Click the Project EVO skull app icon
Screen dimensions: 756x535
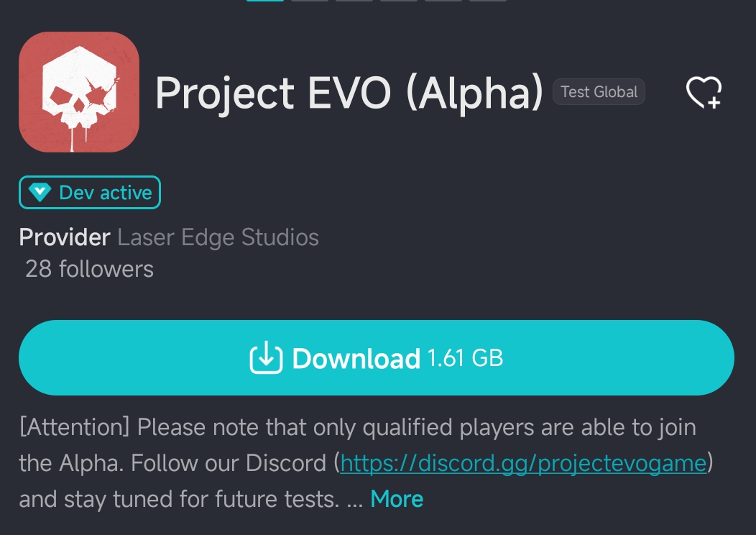(x=79, y=91)
